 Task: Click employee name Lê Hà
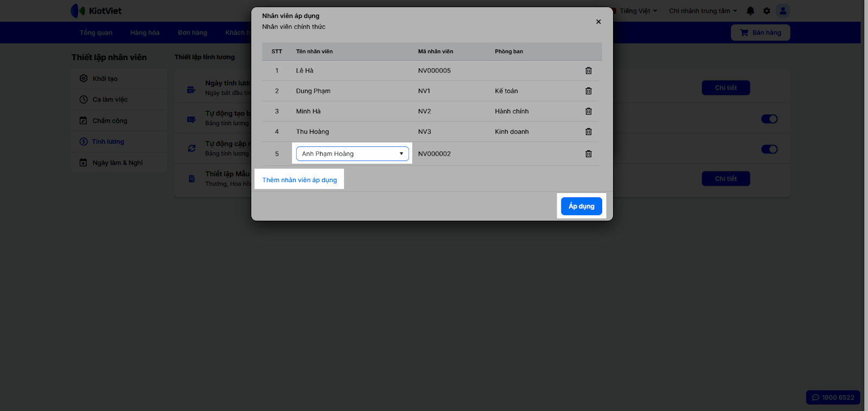click(305, 70)
